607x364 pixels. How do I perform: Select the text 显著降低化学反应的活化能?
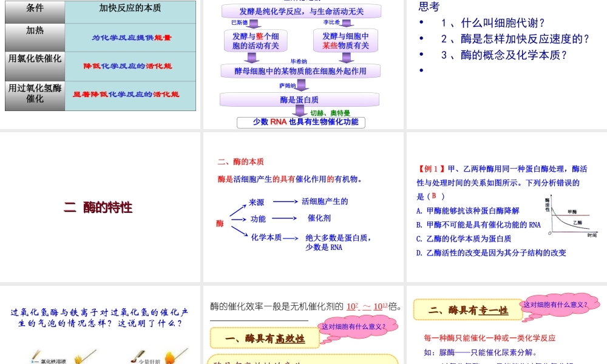tap(126, 94)
